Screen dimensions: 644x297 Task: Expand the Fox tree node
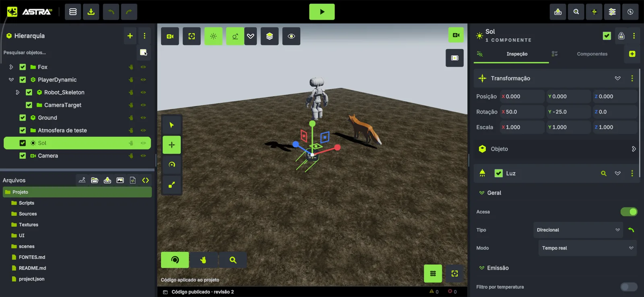coord(11,67)
